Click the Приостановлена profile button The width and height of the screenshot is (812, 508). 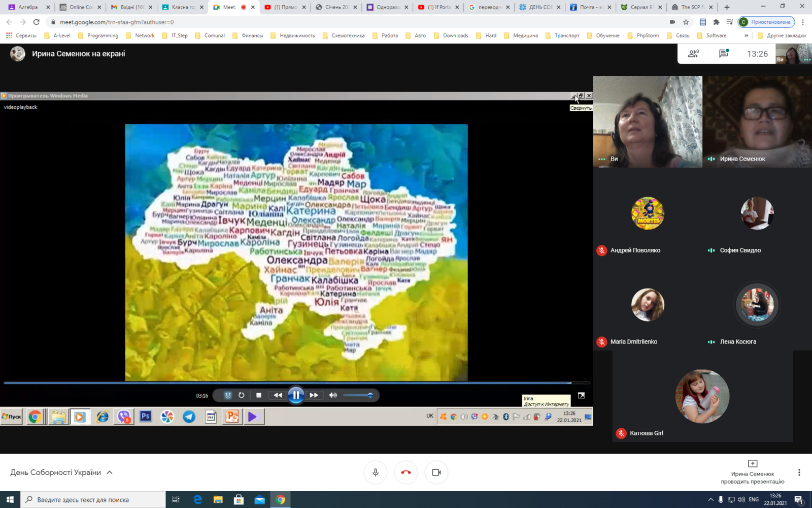(x=766, y=22)
